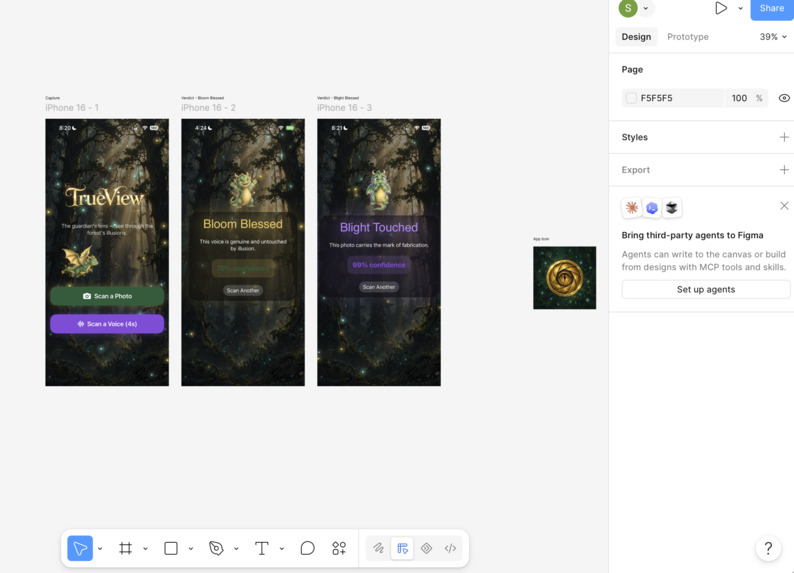Select the dragon image on Blight Touched screen
The width and height of the screenshot is (794, 573).
click(x=379, y=190)
